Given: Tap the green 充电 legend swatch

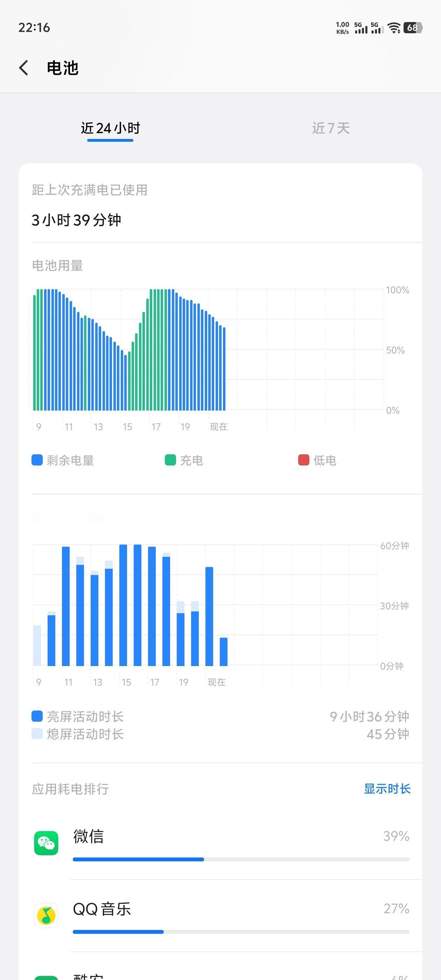Looking at the screenshot, I should point(170,460).
